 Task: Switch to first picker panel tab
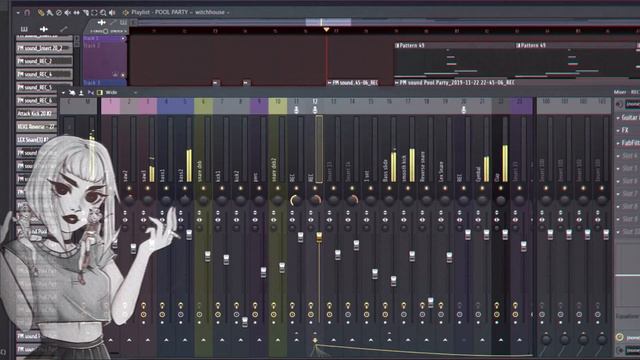coord(24,29)
